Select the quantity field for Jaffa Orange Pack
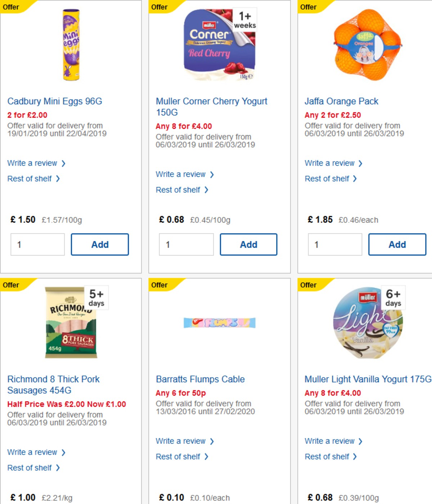 click(x=335, y=244)
